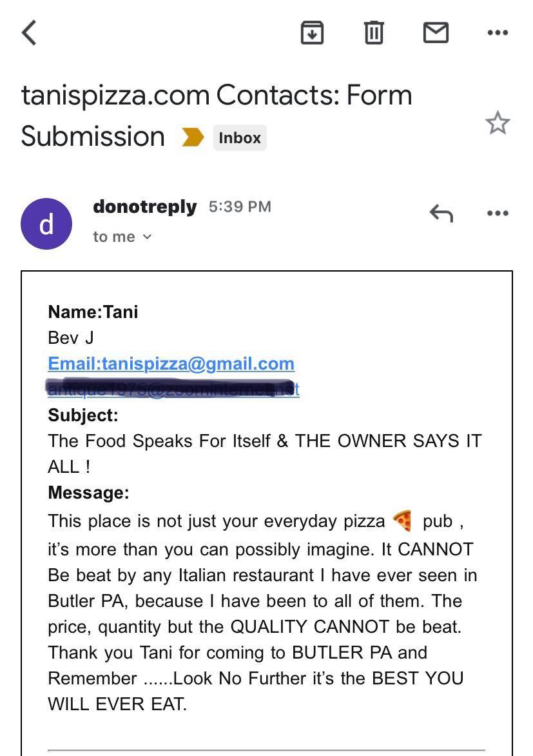Star the tanispizza.com Form Submission email
The height and width of the screenshot is (756, 533).
[498, 123]
